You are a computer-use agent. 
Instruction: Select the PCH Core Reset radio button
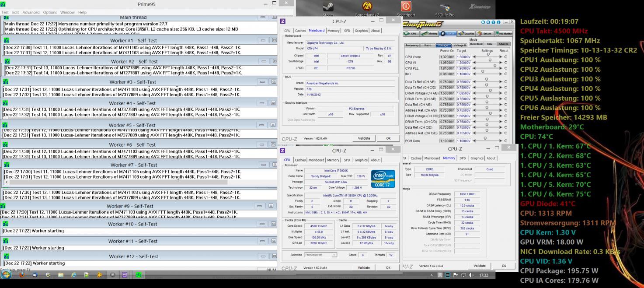click(506, 141)
